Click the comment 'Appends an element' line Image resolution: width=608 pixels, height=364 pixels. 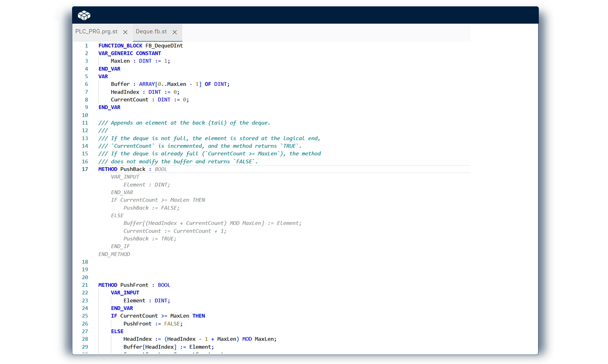tap(184, 123)
